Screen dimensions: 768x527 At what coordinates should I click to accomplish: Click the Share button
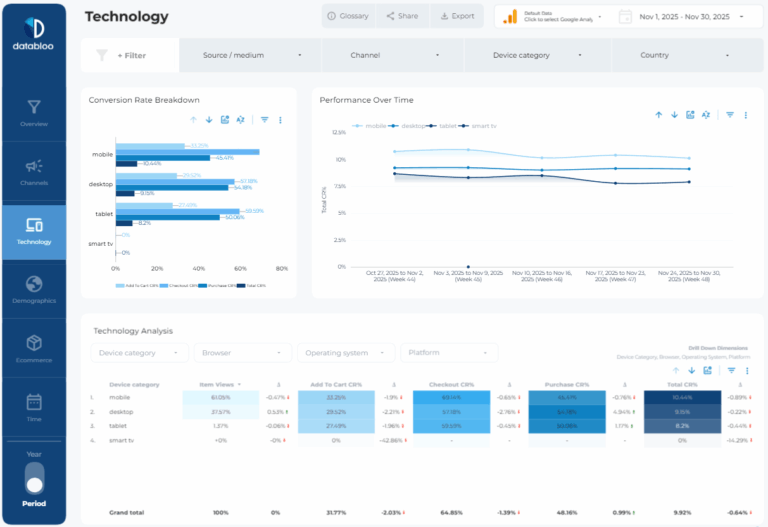(x=402, y=16)
